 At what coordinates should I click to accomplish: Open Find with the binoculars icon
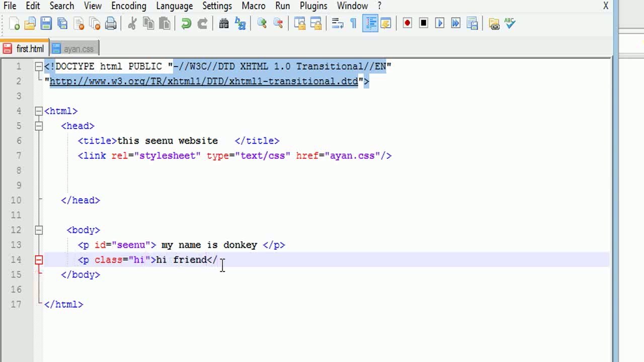pyautogui.click(x=224, y=24)
